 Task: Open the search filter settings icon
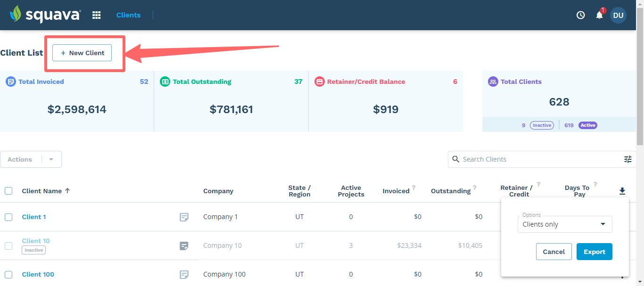coord(627,159)
